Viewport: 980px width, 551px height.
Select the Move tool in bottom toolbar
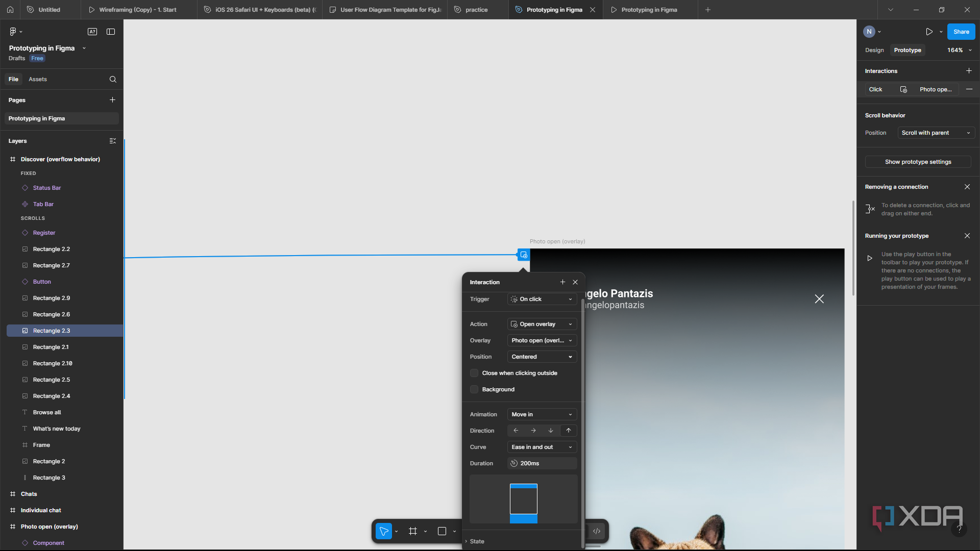coord(384,531)
